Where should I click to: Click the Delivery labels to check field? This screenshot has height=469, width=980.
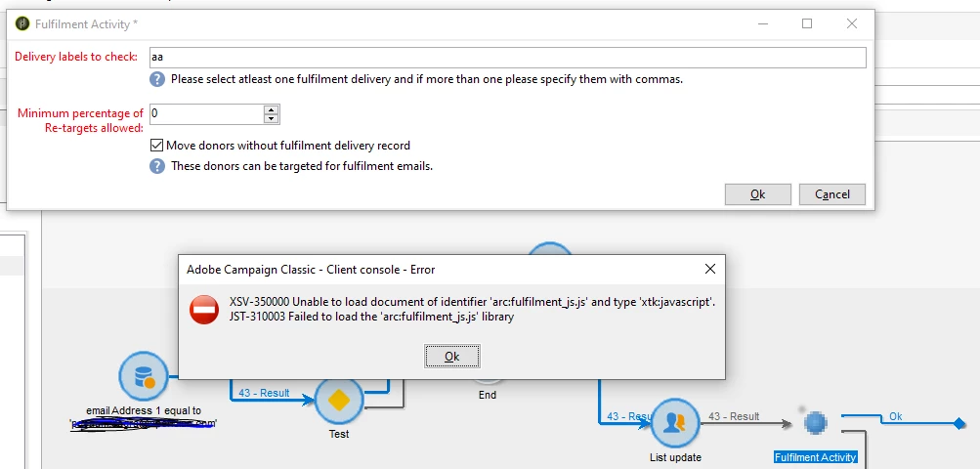point(507,57)
